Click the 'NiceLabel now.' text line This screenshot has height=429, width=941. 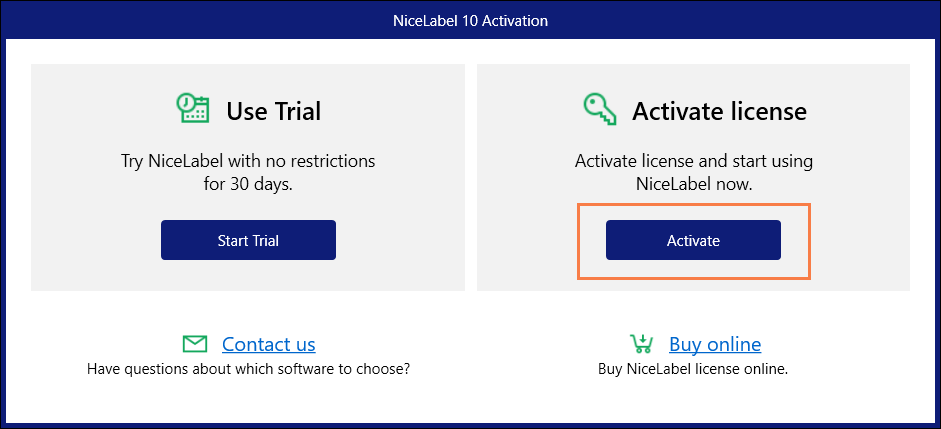coord(694,184)
